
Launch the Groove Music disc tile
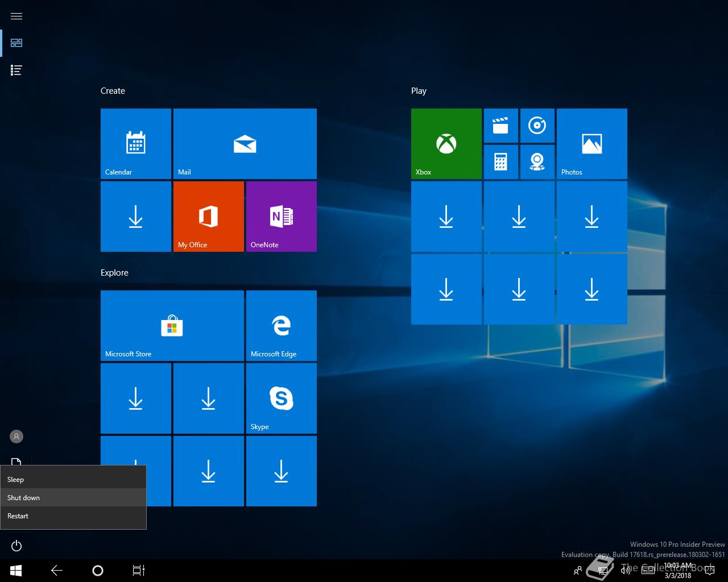537,126
